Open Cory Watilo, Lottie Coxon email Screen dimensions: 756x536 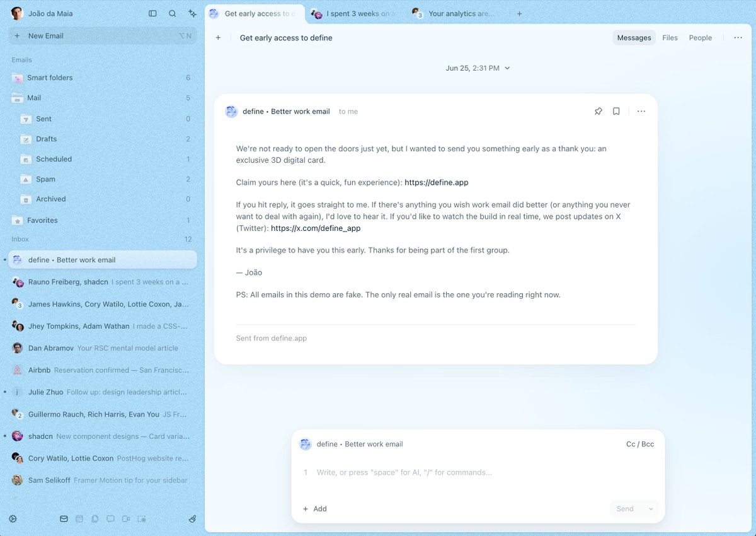pyautogui.click(x=102, y=458)
